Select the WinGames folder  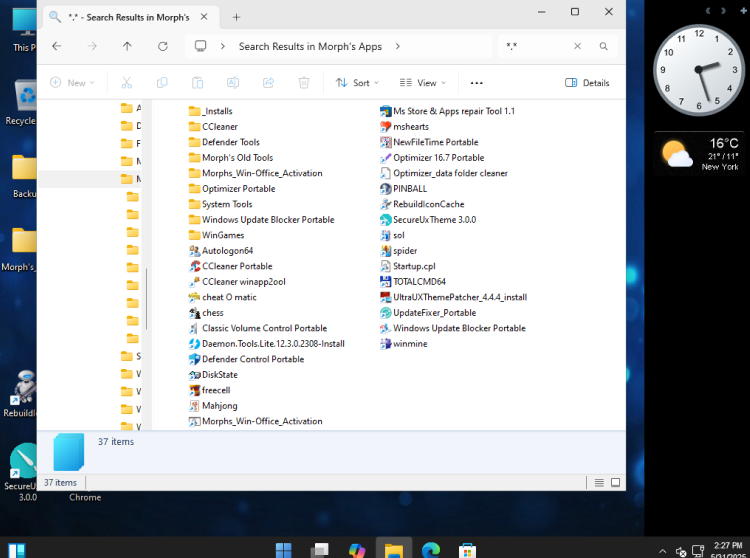(x=217, y=235)
